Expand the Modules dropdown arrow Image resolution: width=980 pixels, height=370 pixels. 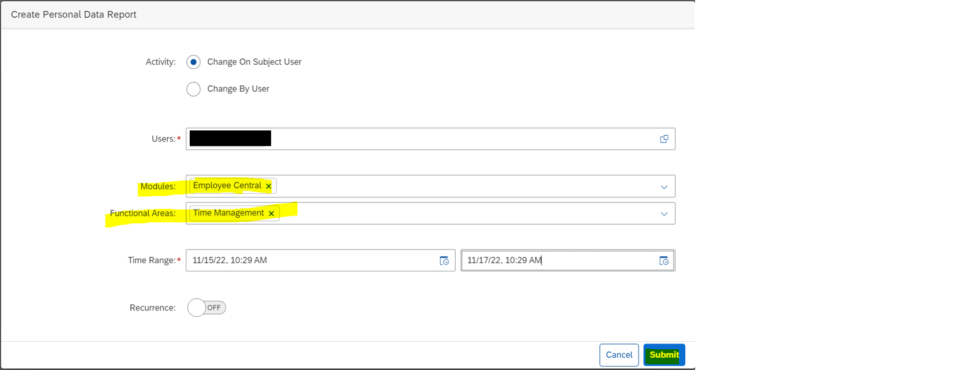664,187
